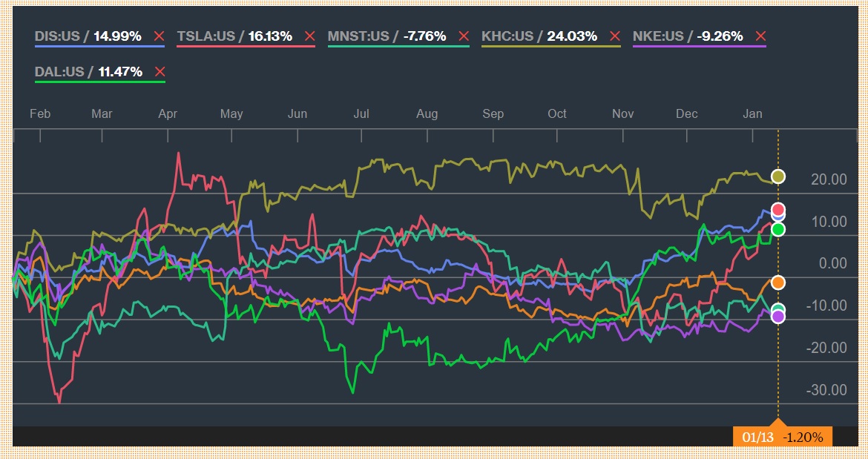This screenshot has height=459, width=868.
Task: Select the NKE:US ticker label
Action: tap(658, 36)
